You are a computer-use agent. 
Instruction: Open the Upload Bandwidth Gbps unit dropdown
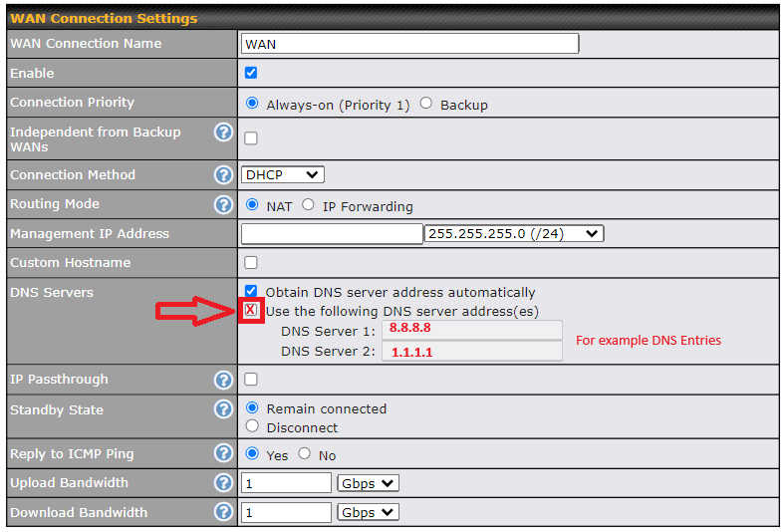coord(368,483)
